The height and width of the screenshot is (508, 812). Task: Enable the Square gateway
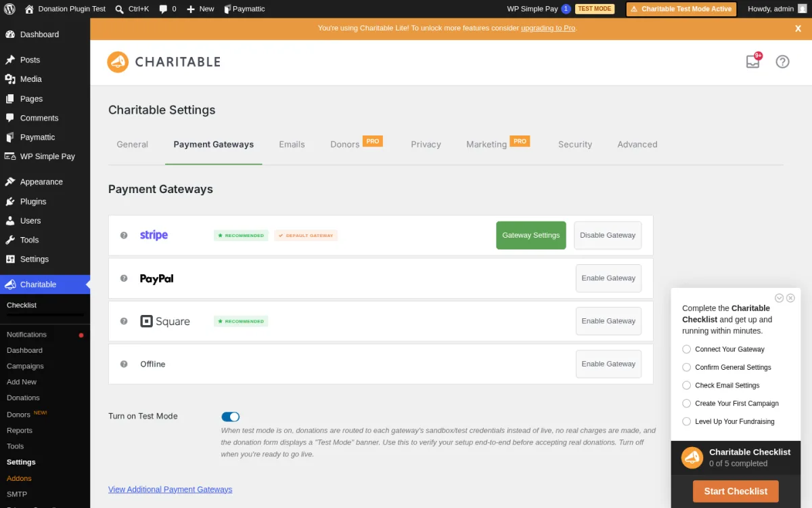[608, 321]
